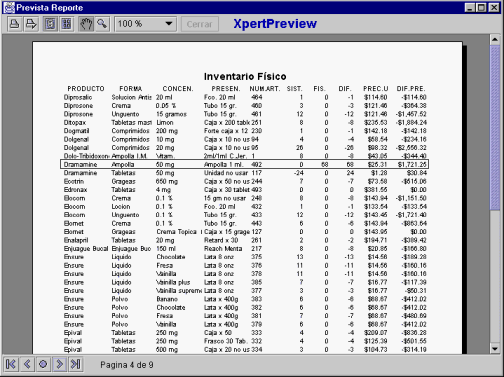
Task: Jump to the last page
Action: (76, 364)
